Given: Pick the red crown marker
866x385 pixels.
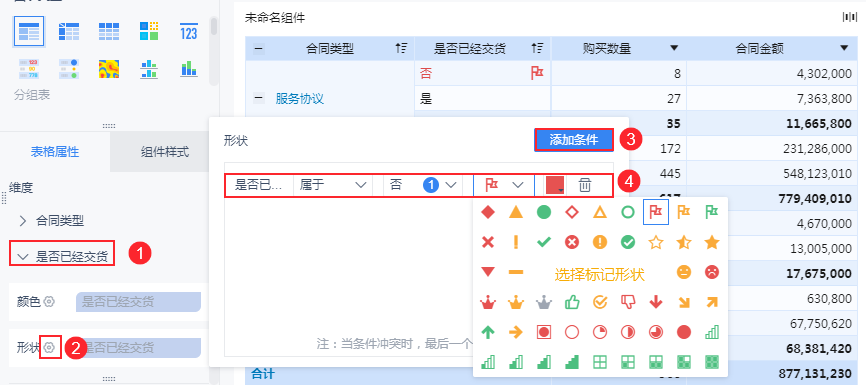Looking at the screenshot, I should point(488,302).
